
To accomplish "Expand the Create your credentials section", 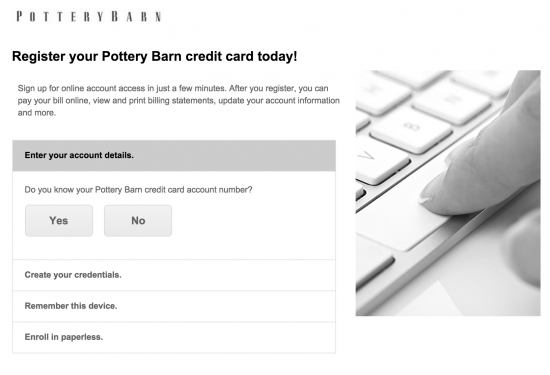I will click(174, 275).
